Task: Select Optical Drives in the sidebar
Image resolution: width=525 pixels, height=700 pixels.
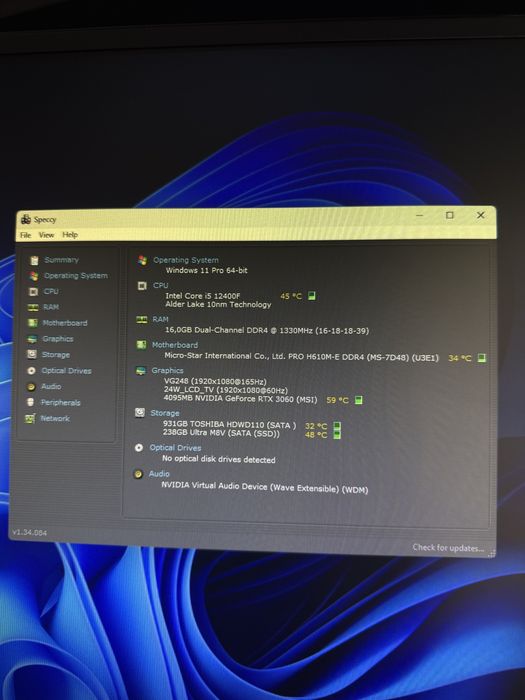Action: point(66,371)
